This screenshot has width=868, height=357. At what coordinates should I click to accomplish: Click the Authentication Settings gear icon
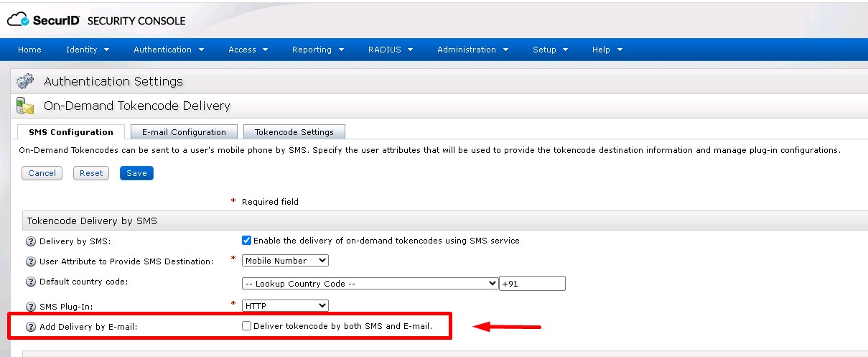[25, 81]
